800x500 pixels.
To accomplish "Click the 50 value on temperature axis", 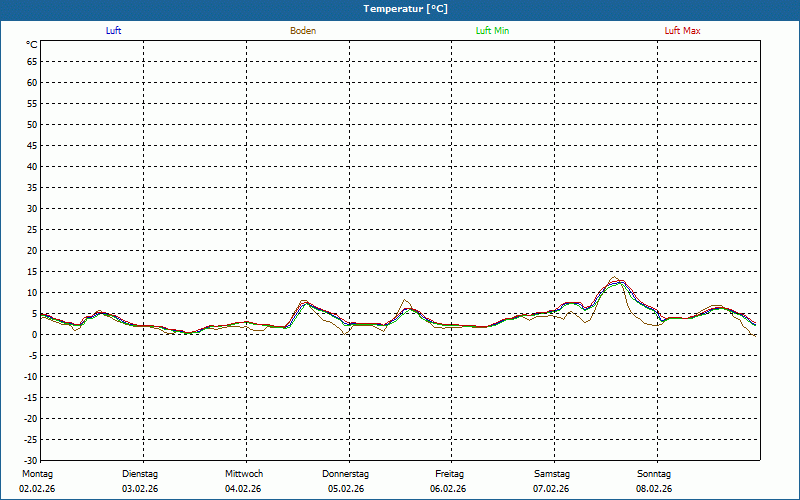I will tap(32, 125).
